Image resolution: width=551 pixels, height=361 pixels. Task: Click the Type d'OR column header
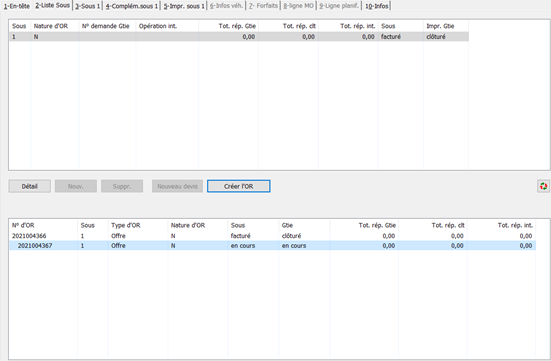(x=126, y=225)
